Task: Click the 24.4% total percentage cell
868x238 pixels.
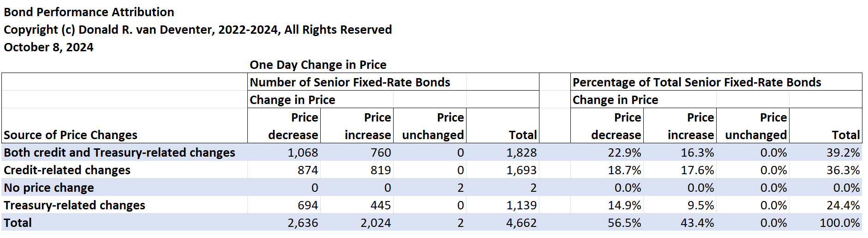Action: point(843,205)
